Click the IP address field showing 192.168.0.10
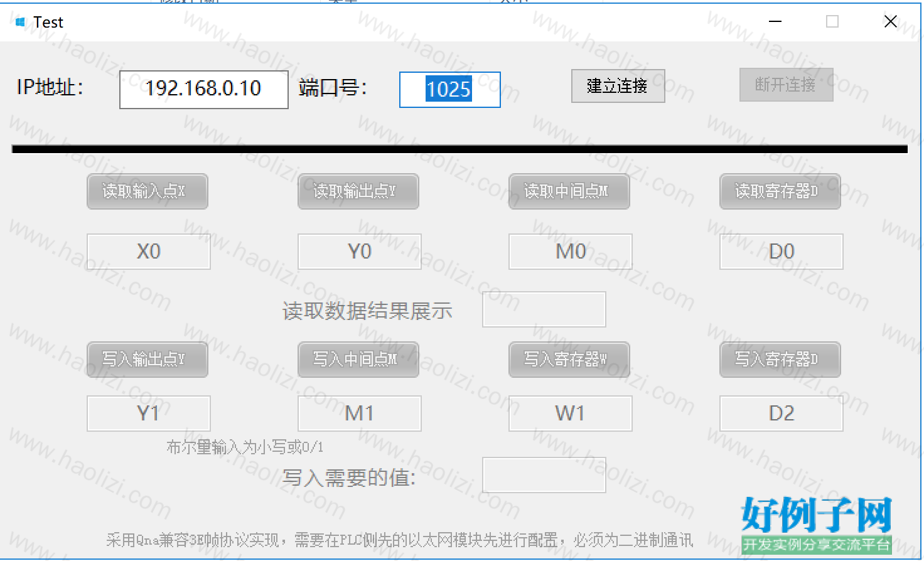Viewport: 924px width, 561px height. pos(204,90)
